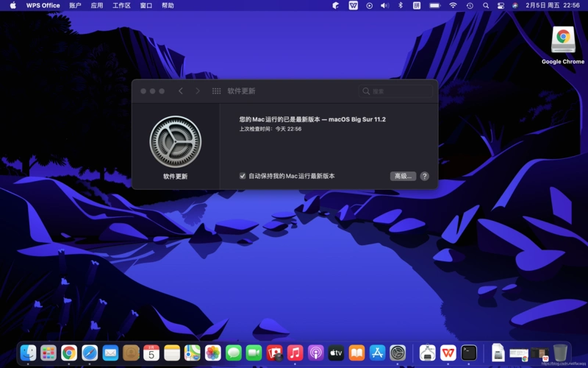Open Terminal in the Dock

469,353
